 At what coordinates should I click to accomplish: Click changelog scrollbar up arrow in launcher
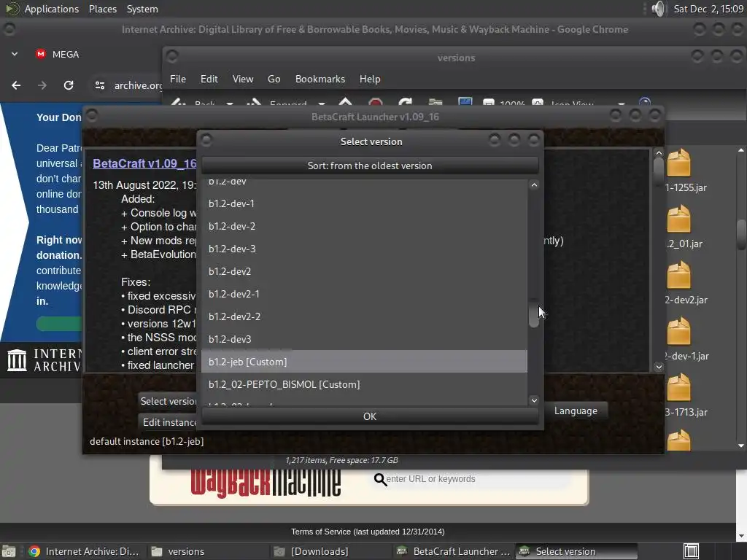659,153
